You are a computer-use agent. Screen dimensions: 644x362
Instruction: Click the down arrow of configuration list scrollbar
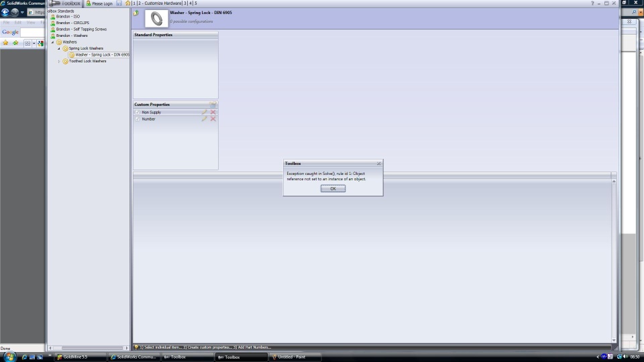[614, 341]
